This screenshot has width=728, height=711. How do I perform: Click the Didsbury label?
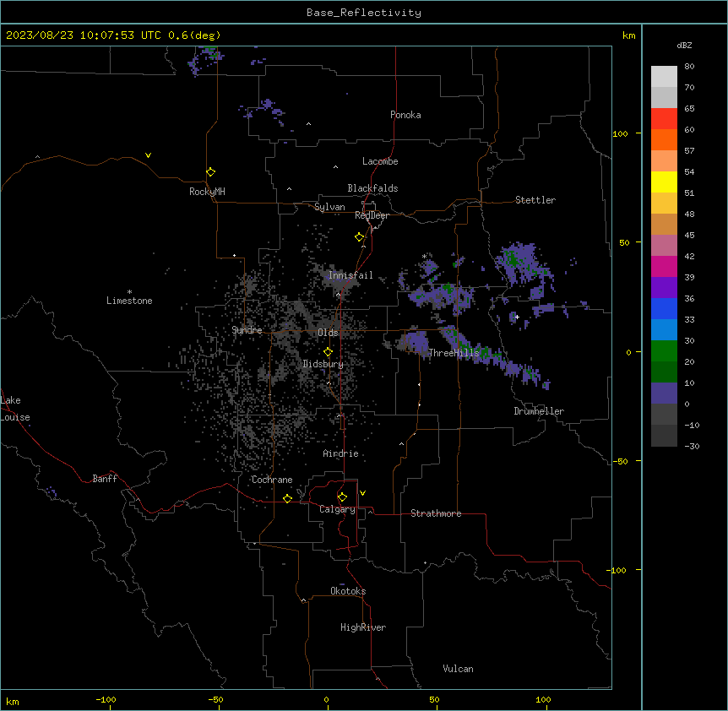[x=323, y=364]
